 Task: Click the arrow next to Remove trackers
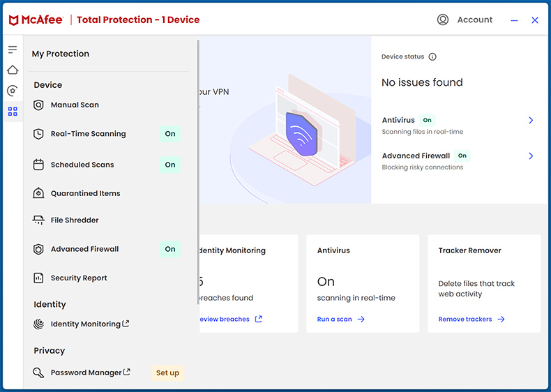(x=501, y=319)
